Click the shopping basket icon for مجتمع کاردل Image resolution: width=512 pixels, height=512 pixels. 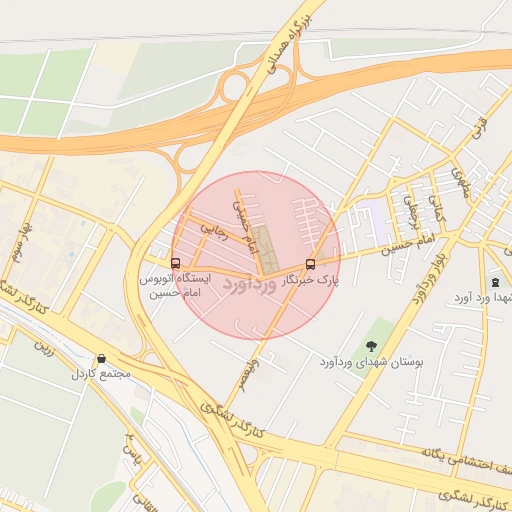coord(101,359)
